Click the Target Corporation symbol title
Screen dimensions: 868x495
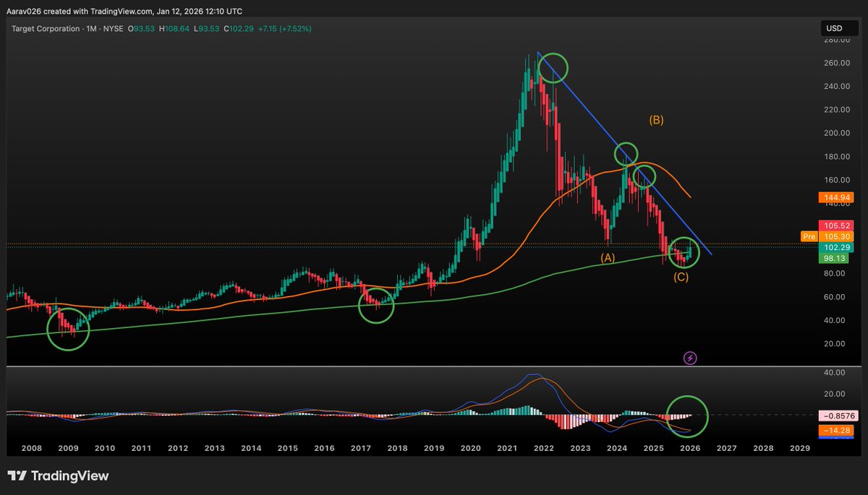pos(45,28)
